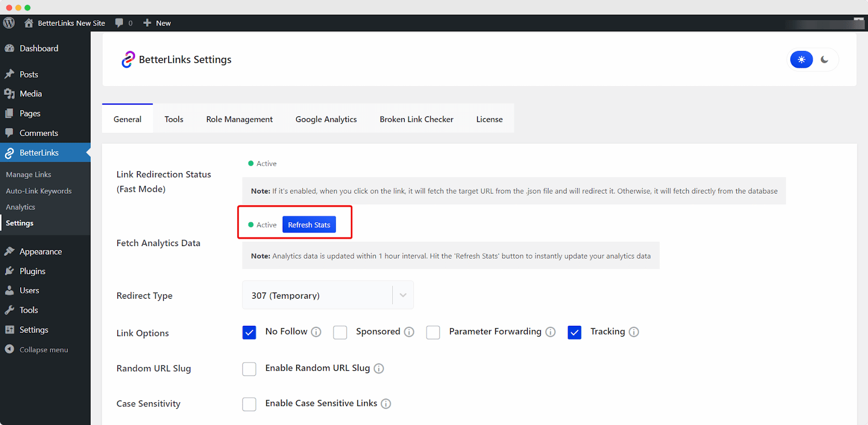Click the Enable Random URL Slug info icon
The height and width of the screenshot is (425, 868).
click(379, 369)
